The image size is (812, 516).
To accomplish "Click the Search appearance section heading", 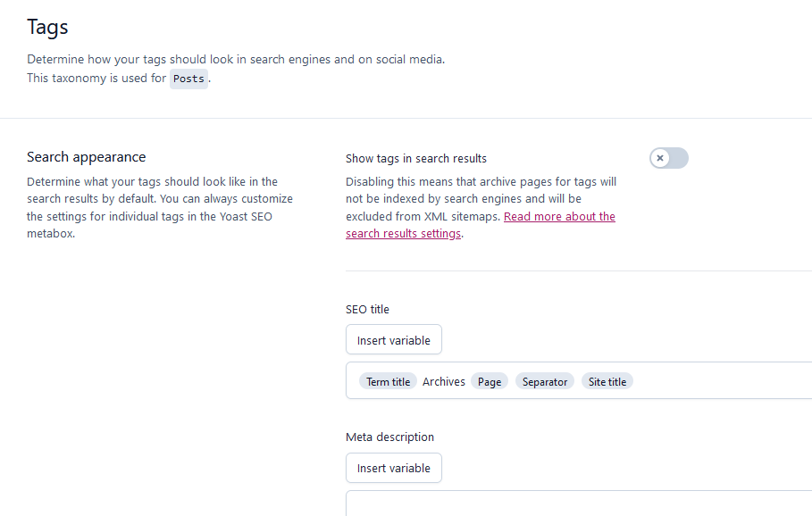I will tap(87, 157).
